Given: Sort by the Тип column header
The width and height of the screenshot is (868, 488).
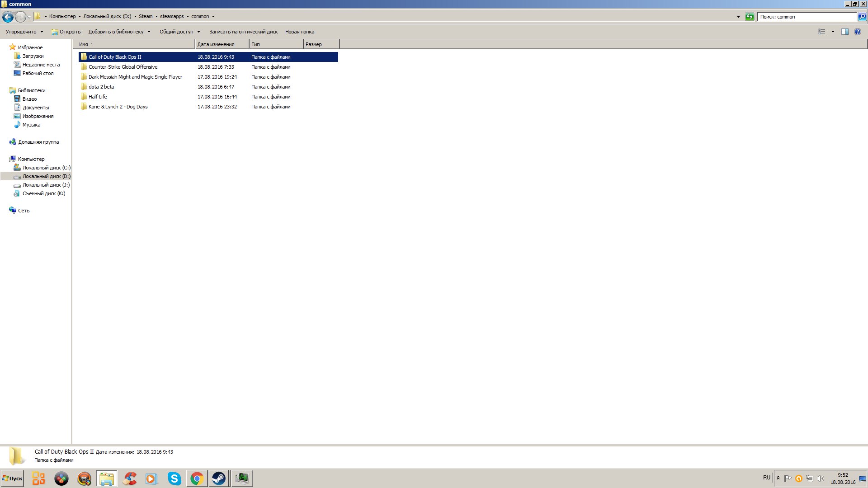Looking at the screenshot, I should pos(276,44).
